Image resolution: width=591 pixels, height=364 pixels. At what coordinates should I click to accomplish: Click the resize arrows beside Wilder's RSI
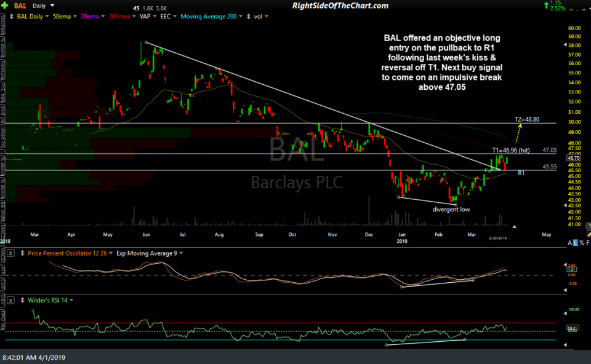[x=22, y=300]
